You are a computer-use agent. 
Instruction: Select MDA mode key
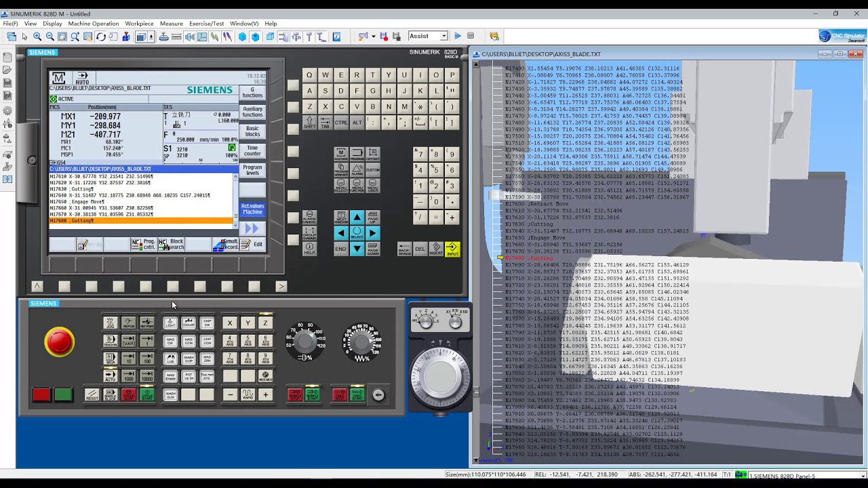point(110,359)
